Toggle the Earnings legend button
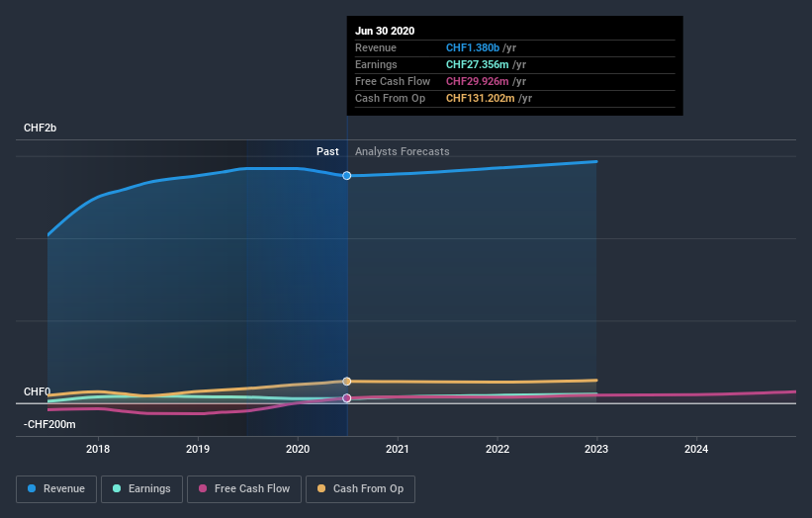This screenshot has width=812, height=518. point(141,489)
